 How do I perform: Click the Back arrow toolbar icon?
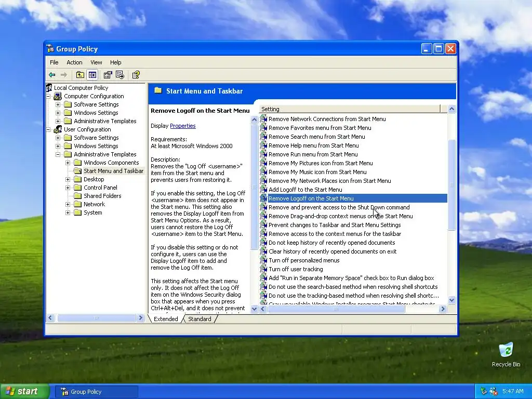52,75
